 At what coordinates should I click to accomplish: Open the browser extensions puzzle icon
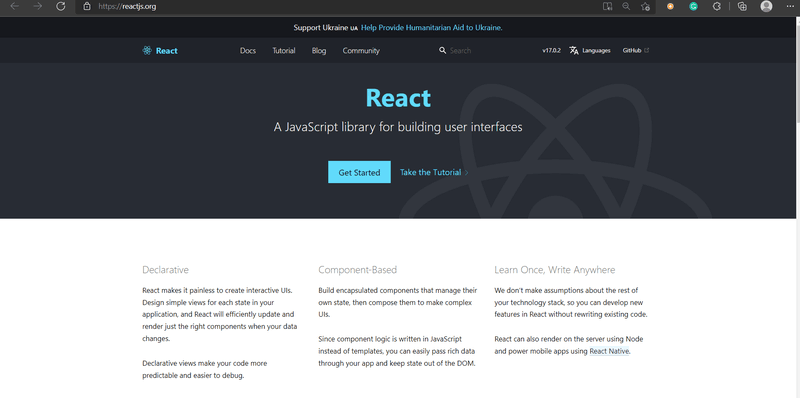[717, 7]
